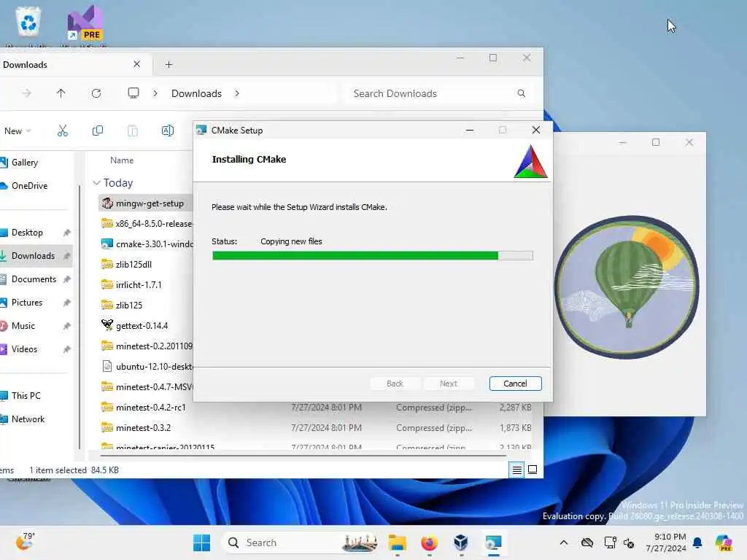Click the network display tray icon
This screenshot has width=747, height=560.
click(610, 542)
